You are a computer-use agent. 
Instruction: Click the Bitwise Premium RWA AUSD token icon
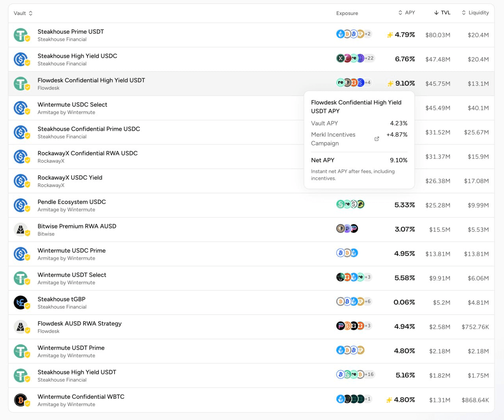point(21,230)
